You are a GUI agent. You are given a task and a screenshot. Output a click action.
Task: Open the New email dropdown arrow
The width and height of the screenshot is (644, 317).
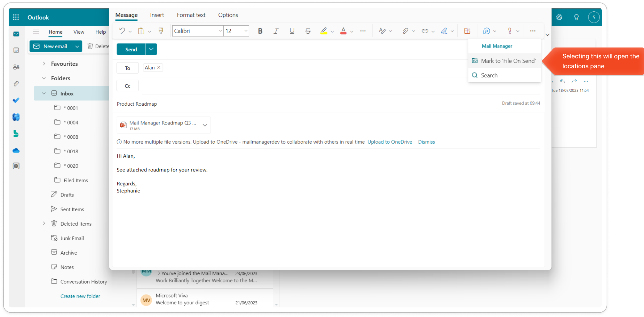[x=77, y=46]
